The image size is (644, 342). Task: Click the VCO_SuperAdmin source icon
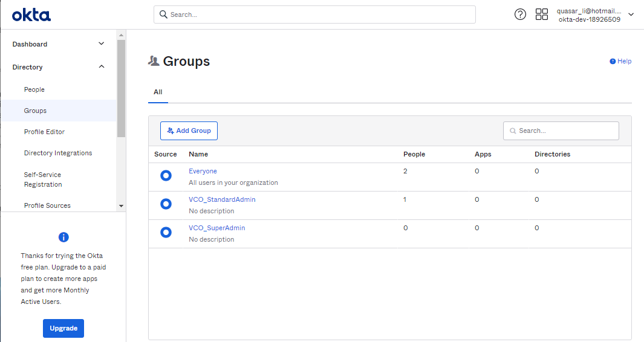[x=166, y=233]
